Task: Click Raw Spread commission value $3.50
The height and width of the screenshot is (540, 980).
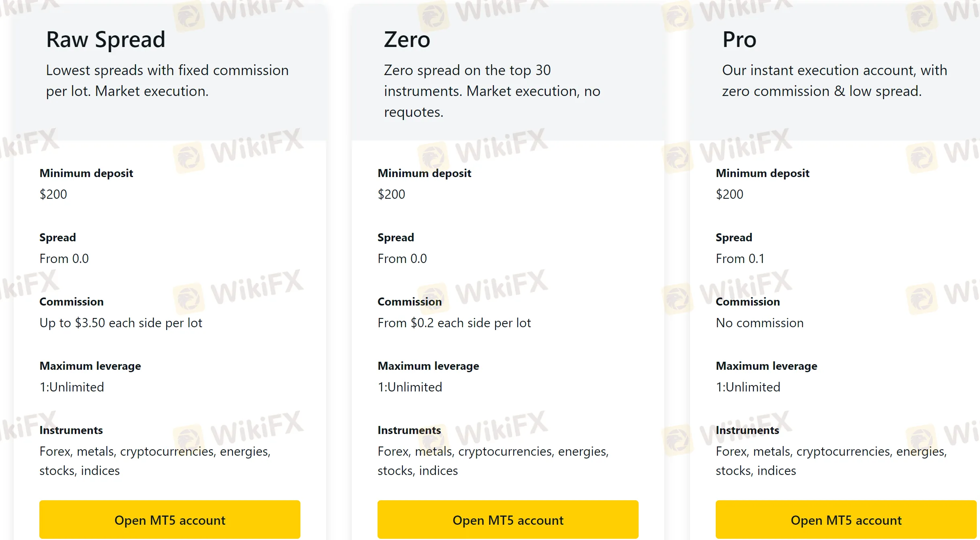Action: (x=120, y=323)
